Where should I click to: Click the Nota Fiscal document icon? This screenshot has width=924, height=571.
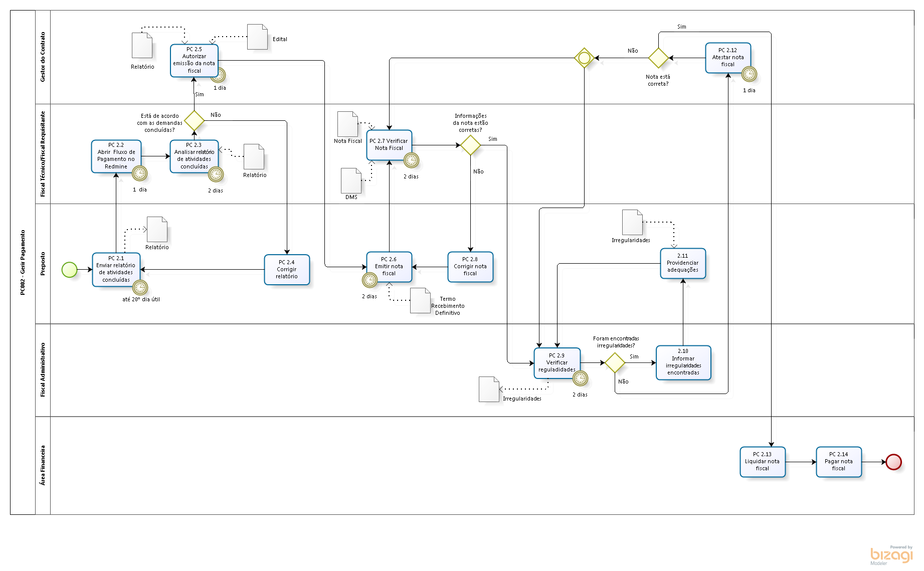point(347,124)
